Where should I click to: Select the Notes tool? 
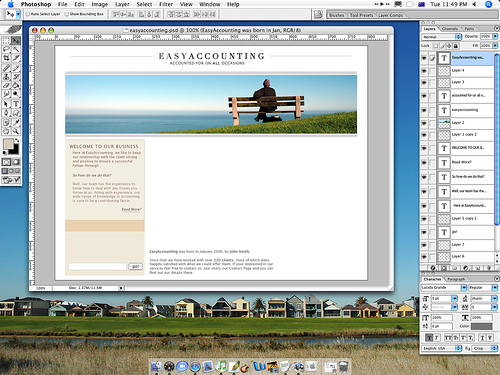[x=6, y=123]
